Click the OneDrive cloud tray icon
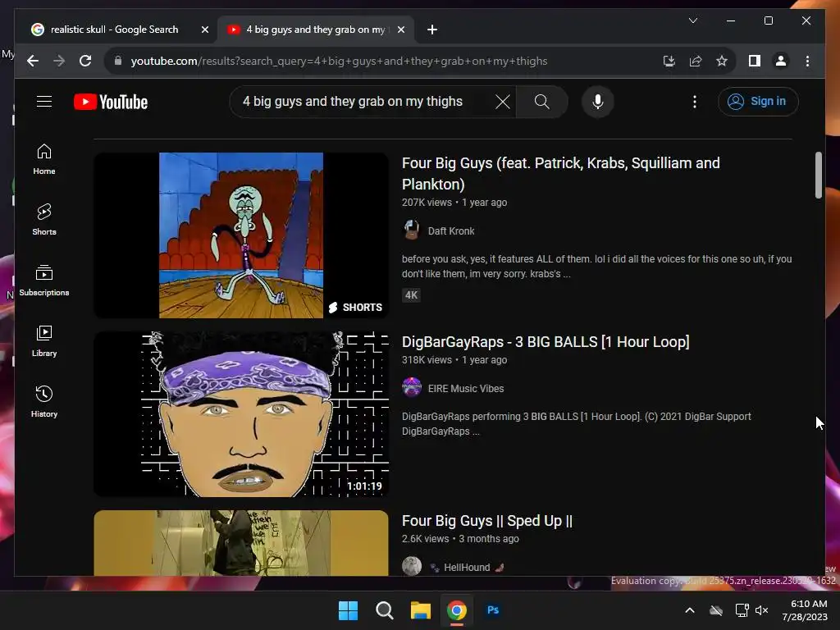The width and height of the screenshot is (840, 630). pyautogui.click(x=716, y=610)
